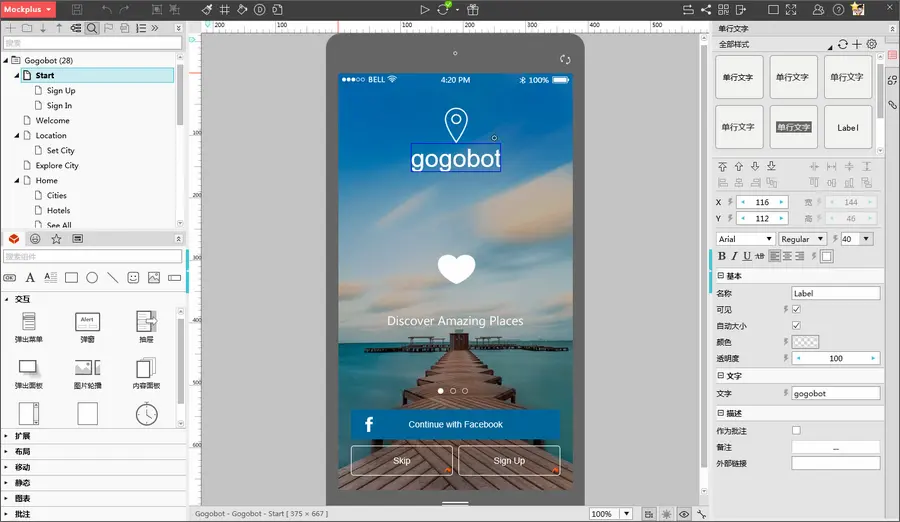Image resolution: width=900 pixels, height=522 pixels.
Task: Switch to the red cube components tab
Action: point(14,239)
